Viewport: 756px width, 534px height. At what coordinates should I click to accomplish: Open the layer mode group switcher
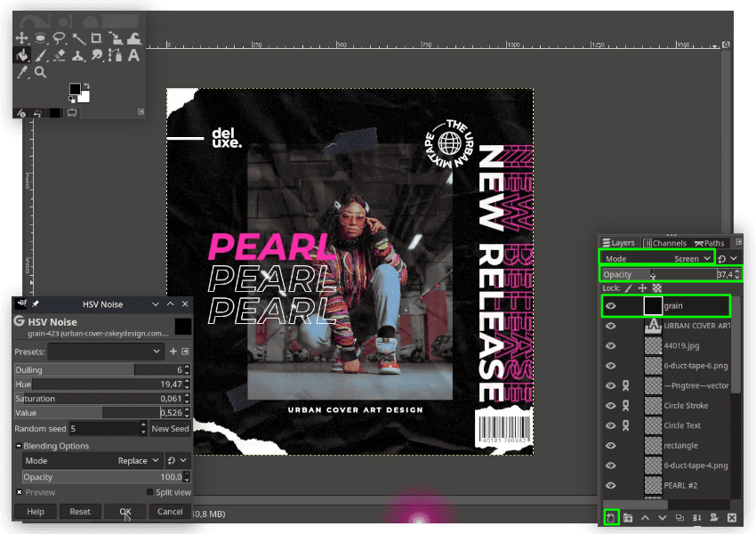728,259
